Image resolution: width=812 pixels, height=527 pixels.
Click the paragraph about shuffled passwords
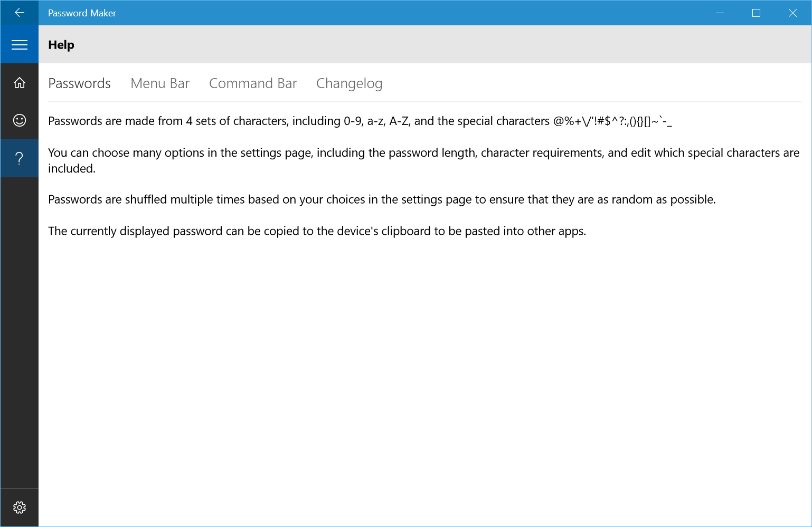coord(382,199)
